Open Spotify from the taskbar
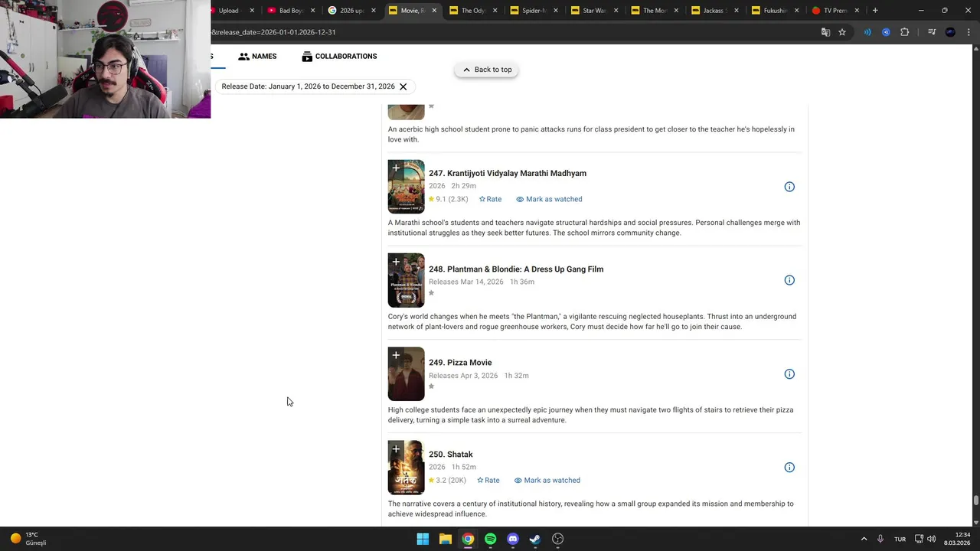The width and height of the screenshot is (980, 551). [x=490, y=539]
